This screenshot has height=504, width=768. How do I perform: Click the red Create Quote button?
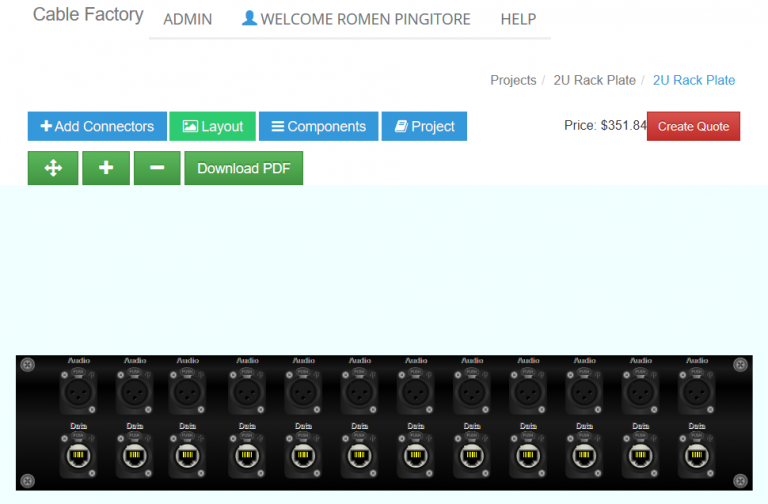(693, 126)
